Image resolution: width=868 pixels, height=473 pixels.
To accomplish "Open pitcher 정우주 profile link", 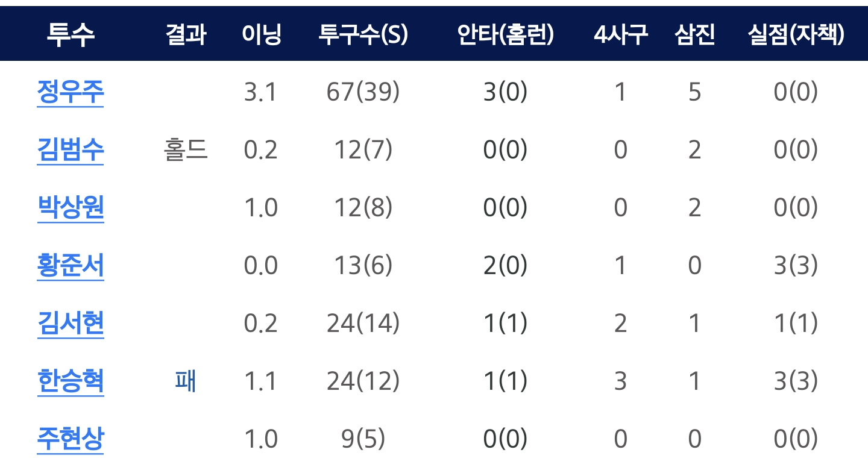I will [71, 92].
